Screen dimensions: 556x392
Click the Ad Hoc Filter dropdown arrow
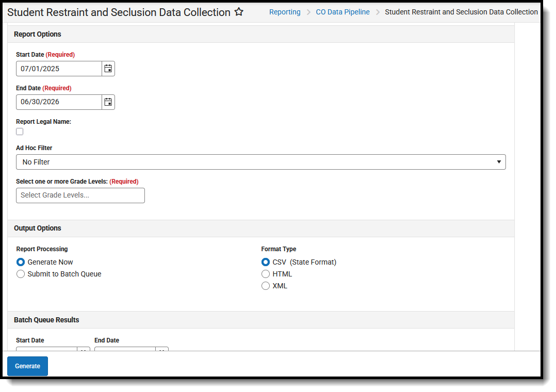pos(499,161)
